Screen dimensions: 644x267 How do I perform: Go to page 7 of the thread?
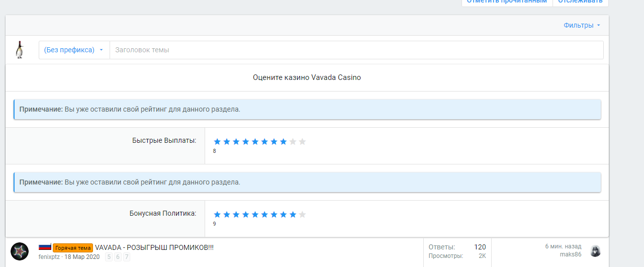click(x=127, y=257)
